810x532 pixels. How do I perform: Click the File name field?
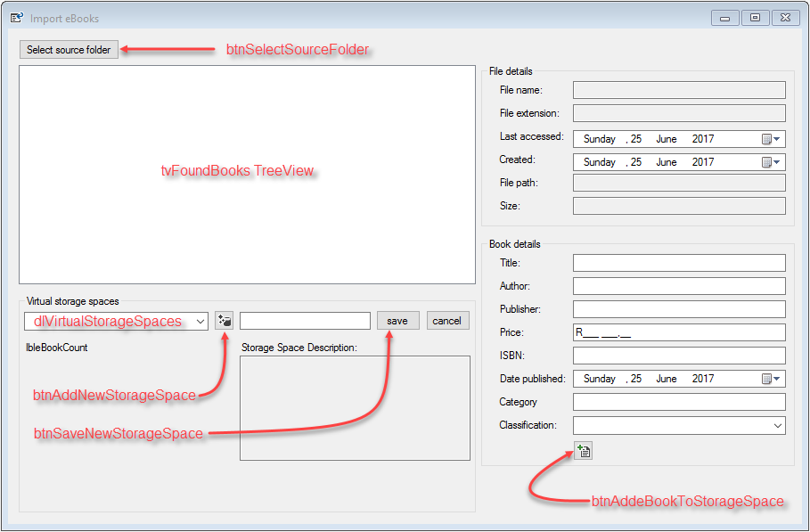point(679,90)
